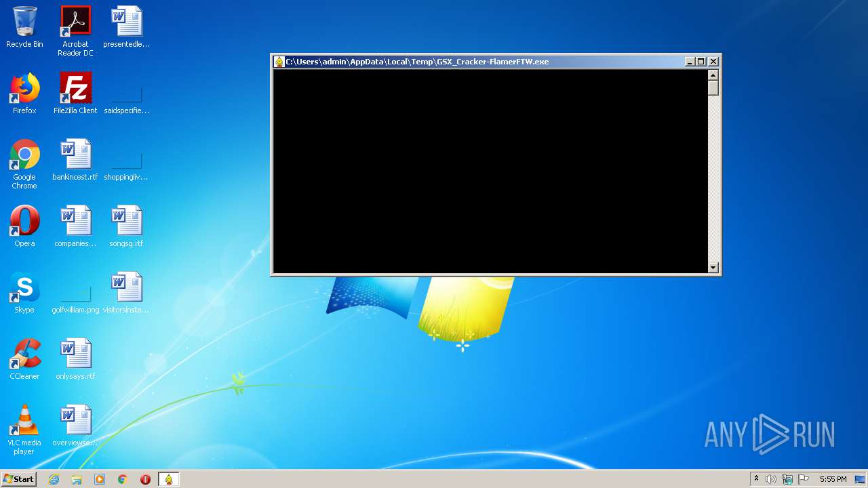Select songsg.rtf document

[126, 226]
